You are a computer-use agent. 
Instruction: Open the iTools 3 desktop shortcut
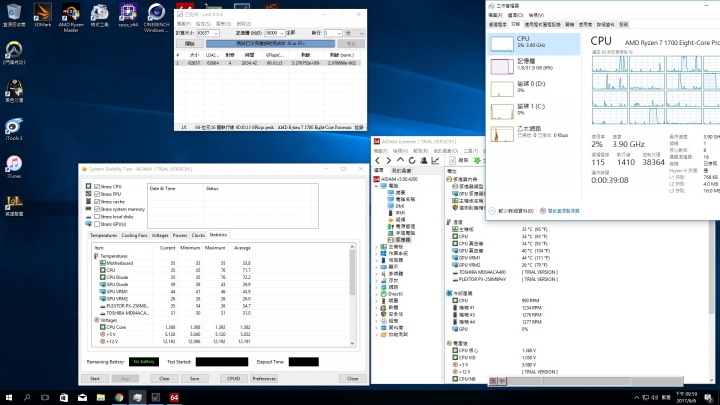[14, 129]
